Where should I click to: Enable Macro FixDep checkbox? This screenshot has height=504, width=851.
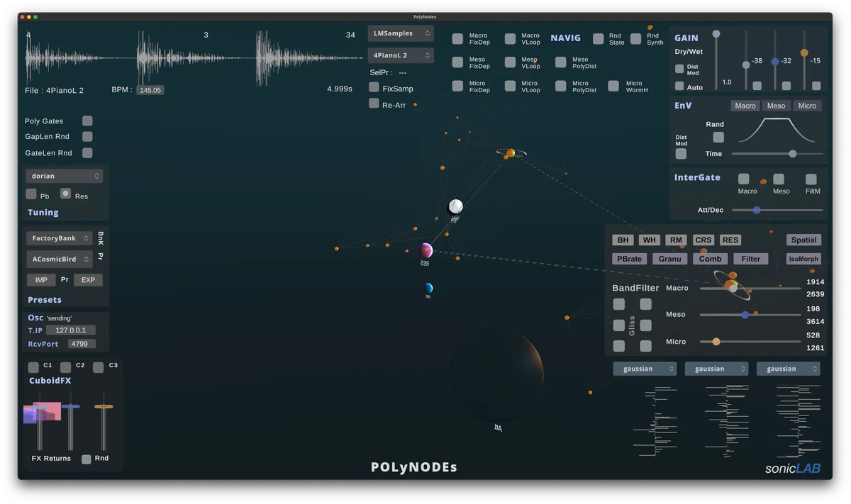[457, 39]
